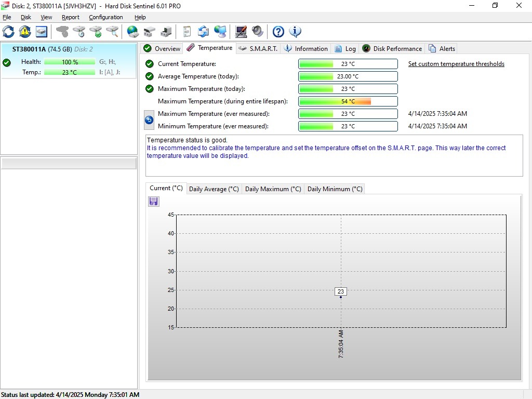The height and width of the screenshot is (399, 532).
Task: Click the green health check icon in disk list
Action: (x=6, y=62)
